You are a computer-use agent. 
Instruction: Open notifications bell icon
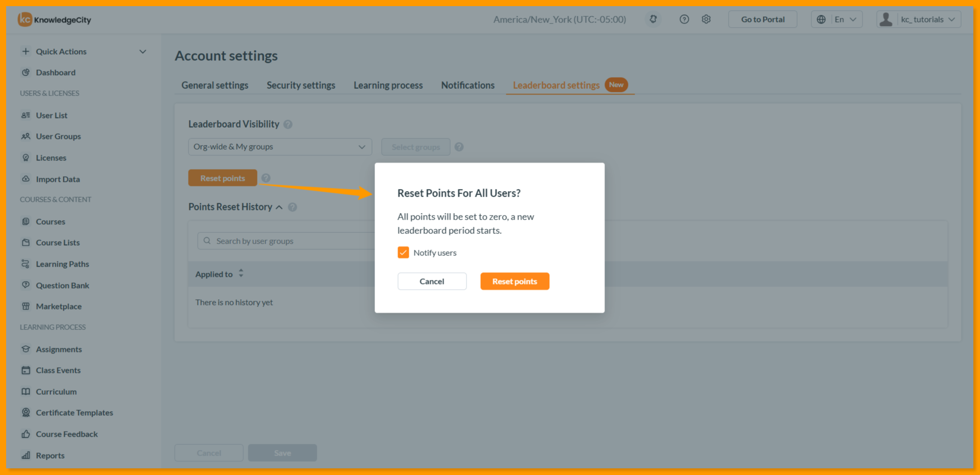653,19
